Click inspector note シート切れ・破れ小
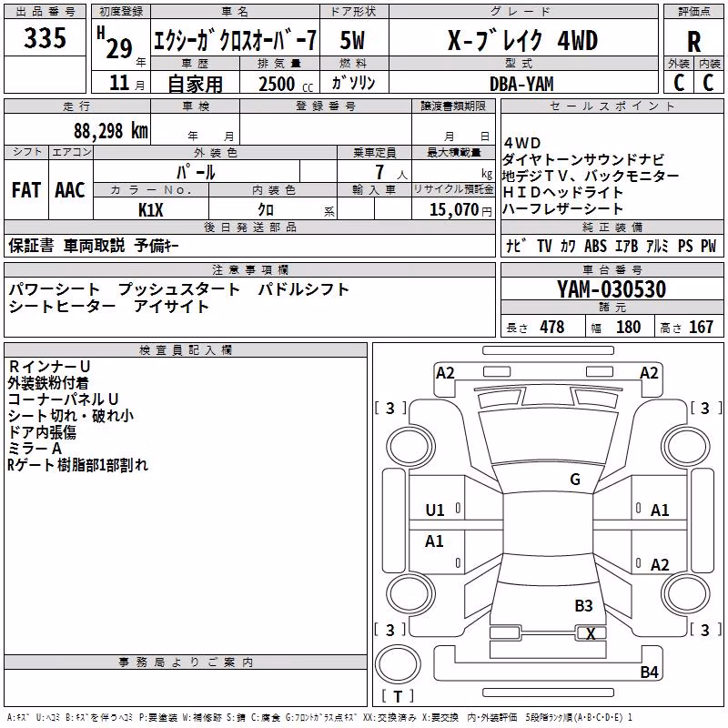Viewport: 728px width, 728px height. click(71, 416)
